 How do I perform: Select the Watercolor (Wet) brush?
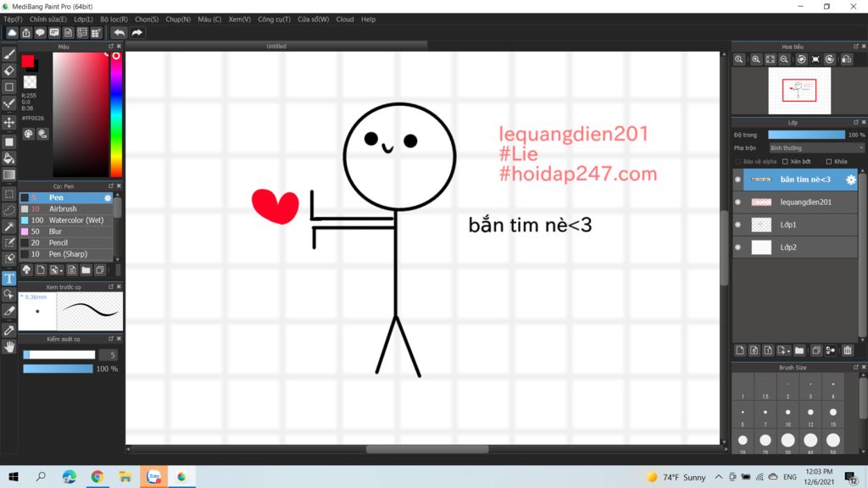[66, 220]
